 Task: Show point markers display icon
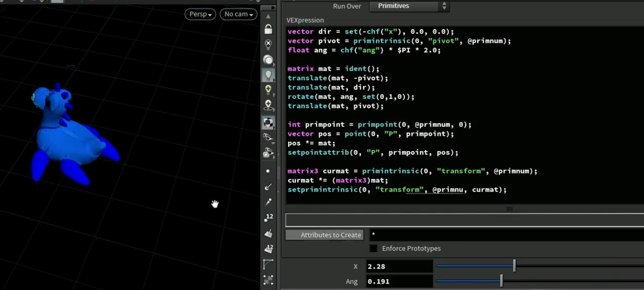268,171
